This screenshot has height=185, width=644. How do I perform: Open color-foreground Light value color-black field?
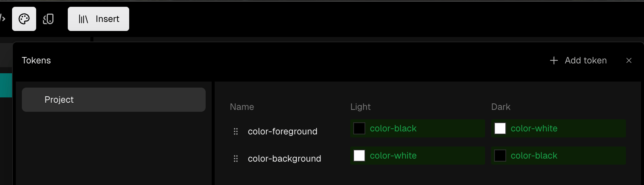(418, 128)
